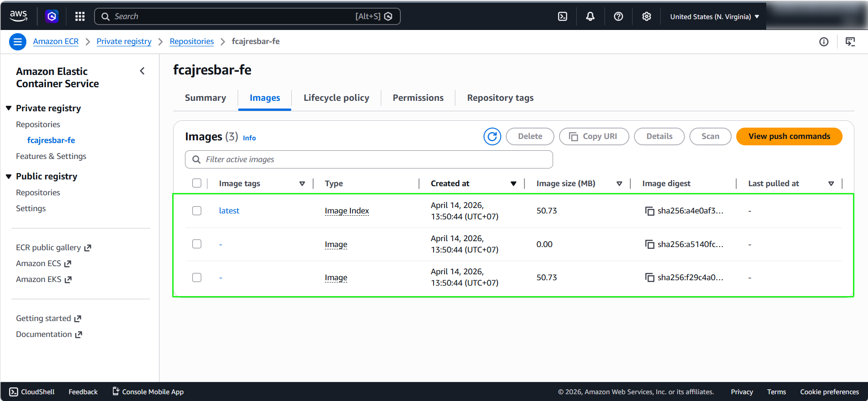Sort by Created at column arrow
868x401 pixels.
(x=514, y=183)
